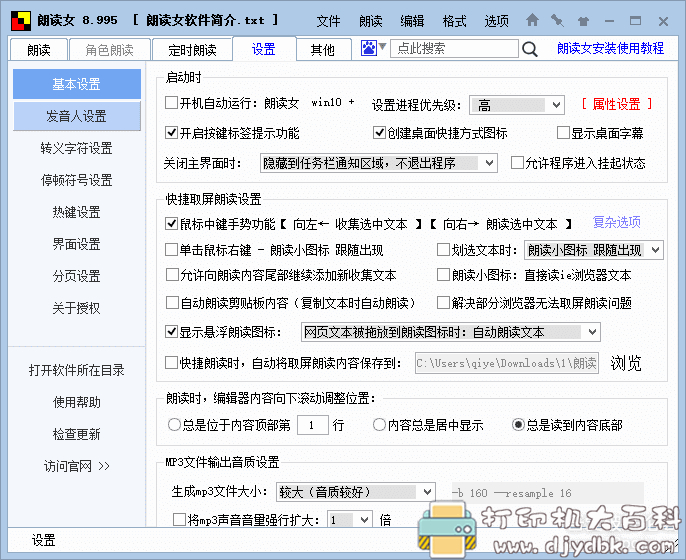Select 基本设置 in sidebar
The height and width of the screenshot is (560, 686).
coord(77,84)
